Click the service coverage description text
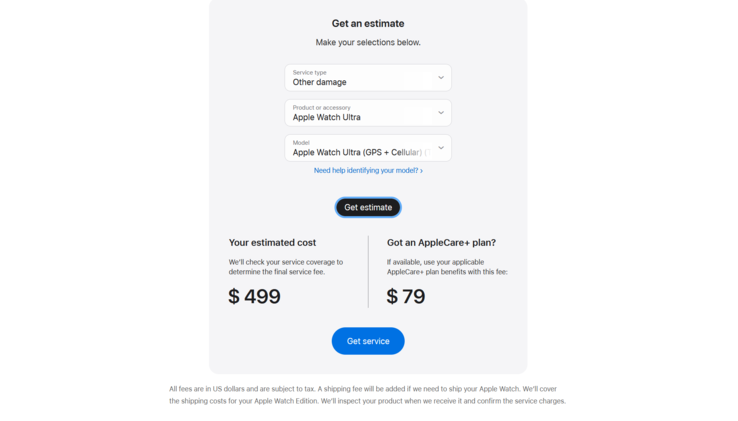Screen dimensions: 738x421 285,267
